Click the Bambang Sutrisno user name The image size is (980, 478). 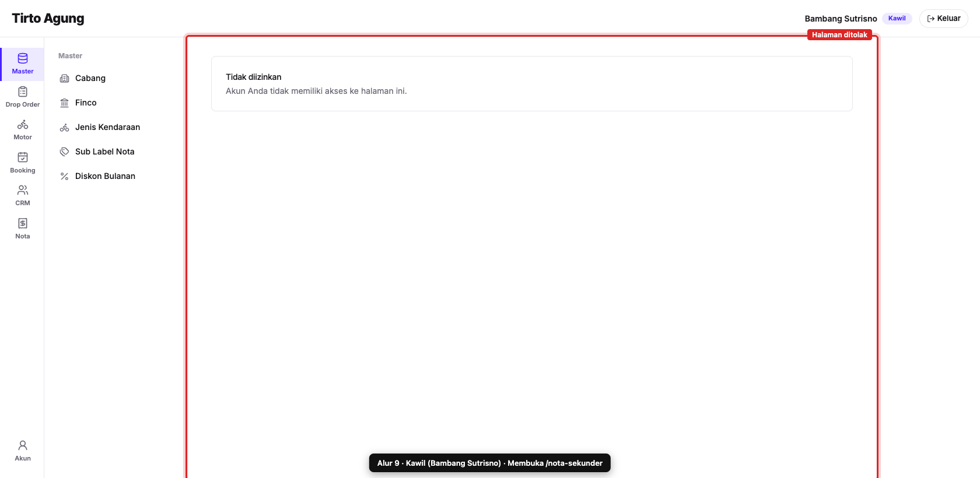pyautogui.click(x=841, y=19)
